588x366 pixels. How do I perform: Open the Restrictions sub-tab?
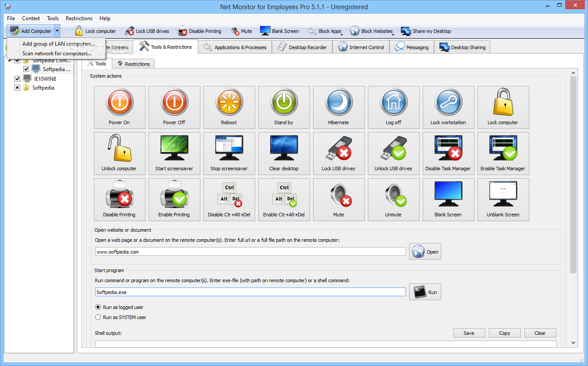point(133,64)
